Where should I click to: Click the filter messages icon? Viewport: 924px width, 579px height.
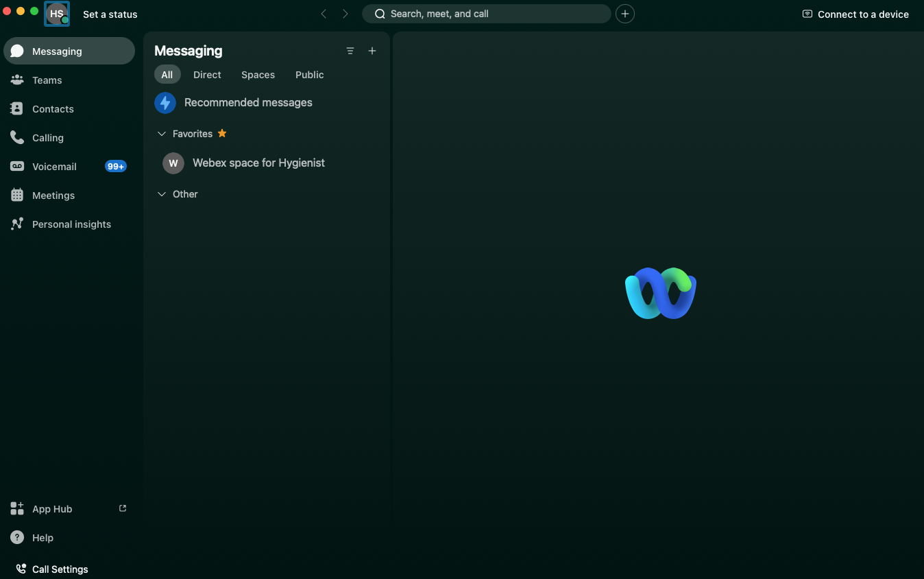click(350, 51)
